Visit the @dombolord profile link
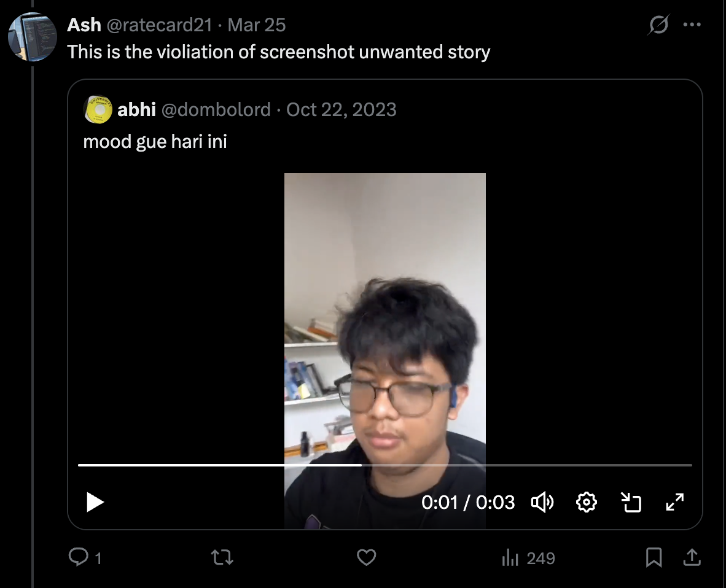 coord(216,109)
